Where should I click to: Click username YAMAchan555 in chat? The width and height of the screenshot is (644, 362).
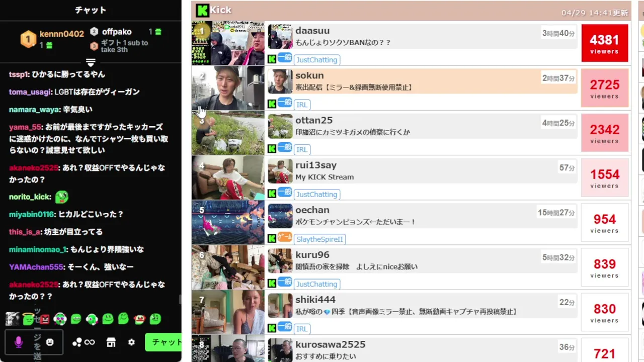click(36, 267)
